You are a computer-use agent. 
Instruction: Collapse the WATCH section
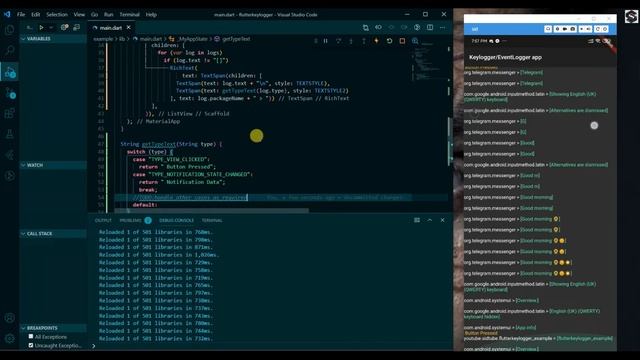tap(53, 165)
